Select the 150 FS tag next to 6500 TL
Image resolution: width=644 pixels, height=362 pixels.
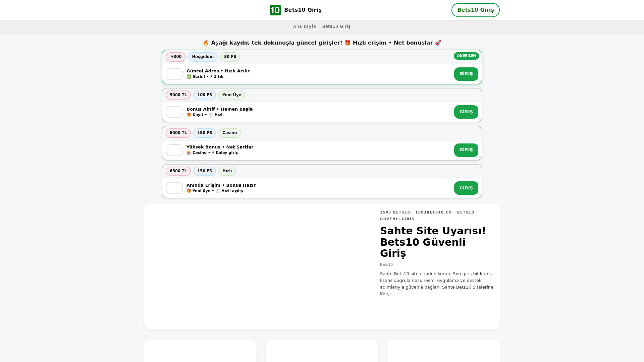point(205,171)
